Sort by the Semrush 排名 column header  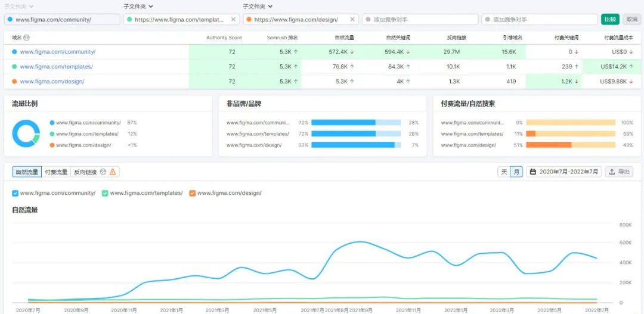(x=282, y=38)
